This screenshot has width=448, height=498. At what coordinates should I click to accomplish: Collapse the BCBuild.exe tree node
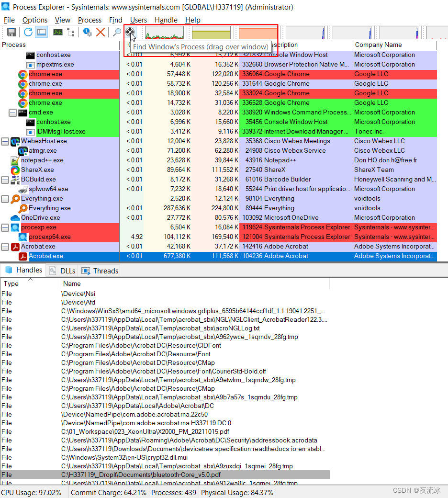point(5,180)
